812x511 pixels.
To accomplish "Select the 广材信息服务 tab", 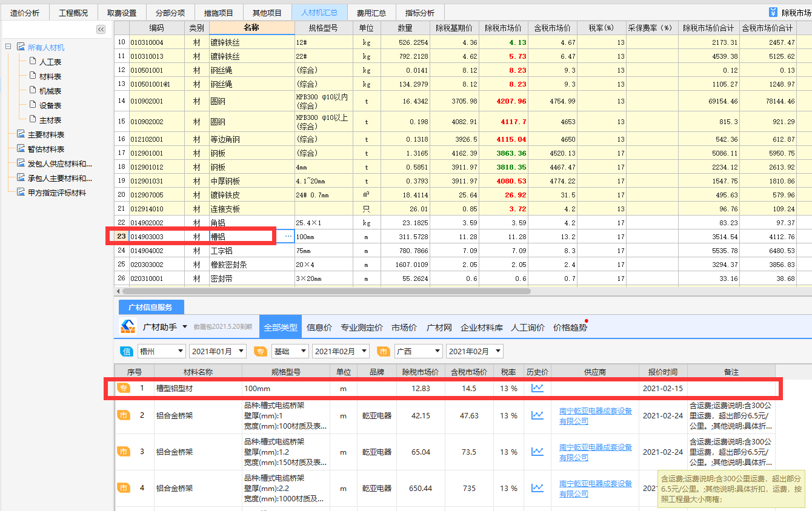I will 151,308.
